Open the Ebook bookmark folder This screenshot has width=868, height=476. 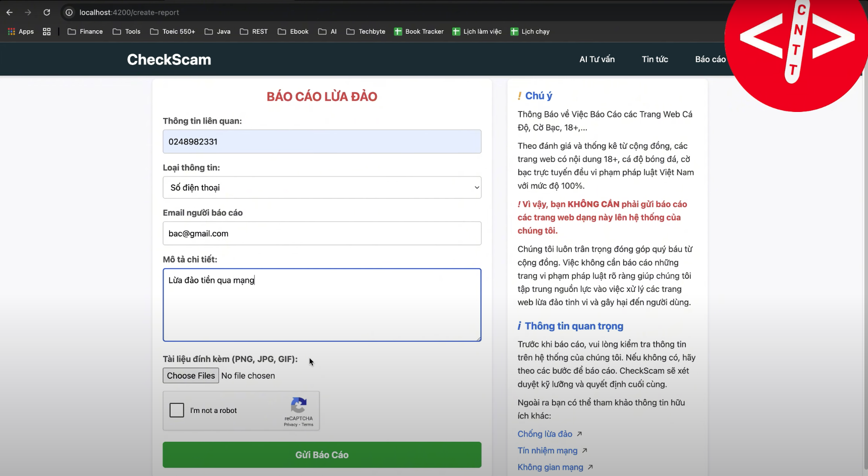293,31
